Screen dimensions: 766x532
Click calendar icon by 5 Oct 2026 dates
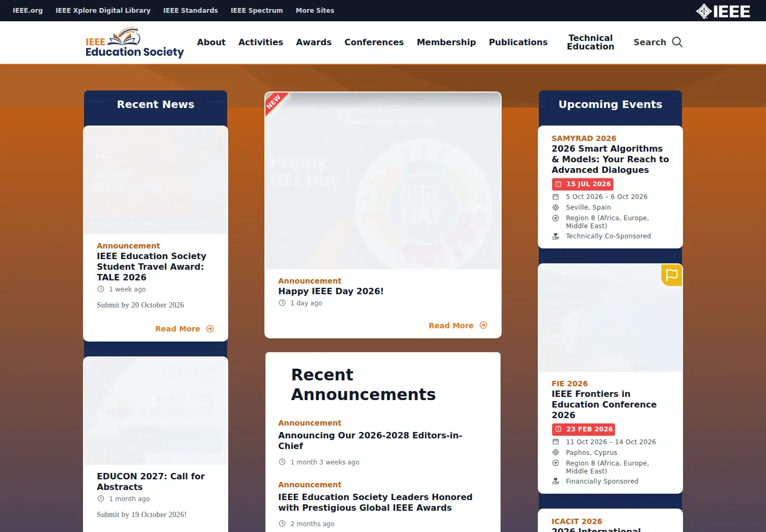(x=555, y=196)
